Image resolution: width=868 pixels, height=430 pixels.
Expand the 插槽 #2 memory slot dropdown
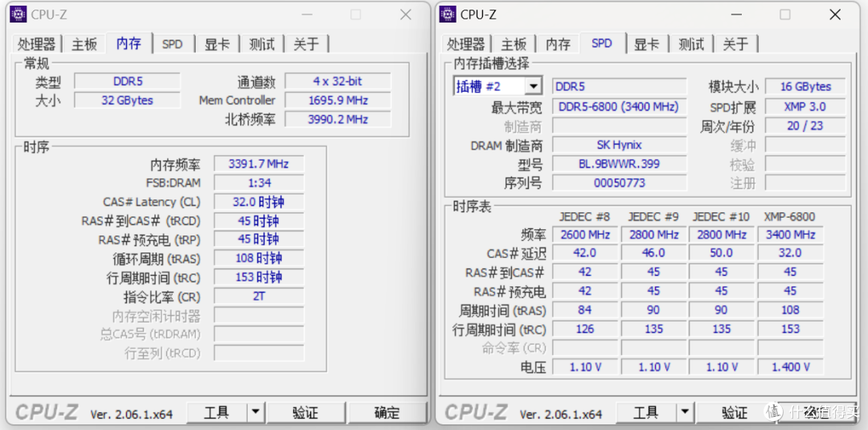coord(534,86)
